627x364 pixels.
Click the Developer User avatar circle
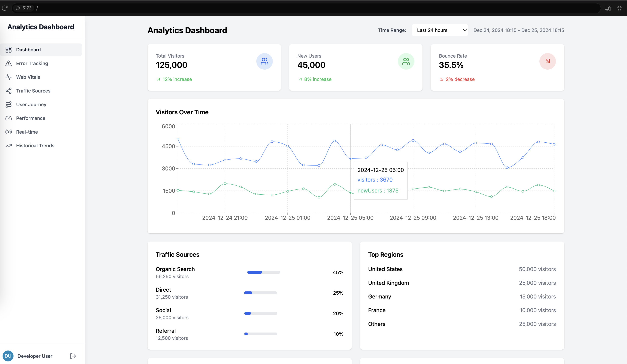coord(8,356)
